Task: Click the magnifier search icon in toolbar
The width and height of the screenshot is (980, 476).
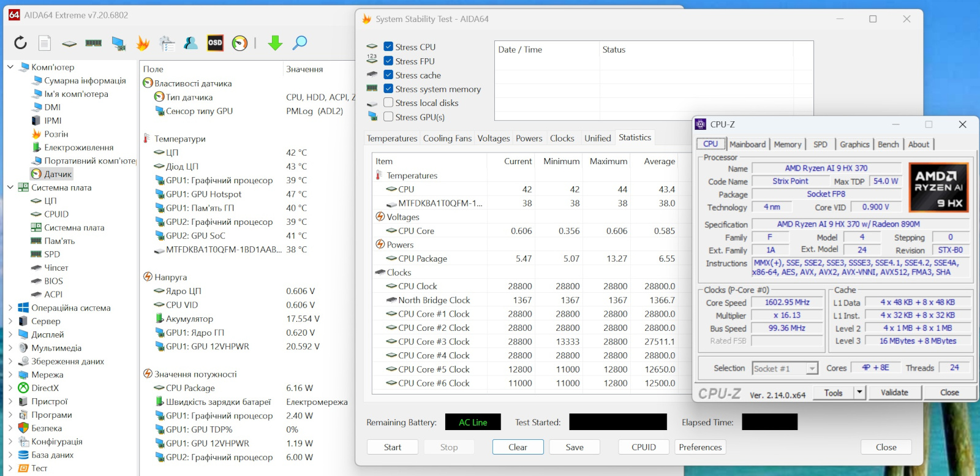Action: [300, 43]
